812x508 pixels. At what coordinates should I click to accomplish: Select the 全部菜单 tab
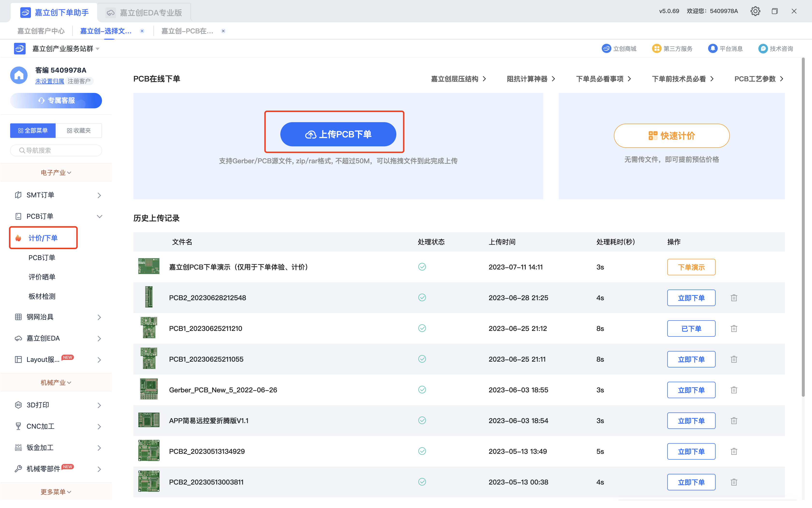33,130
